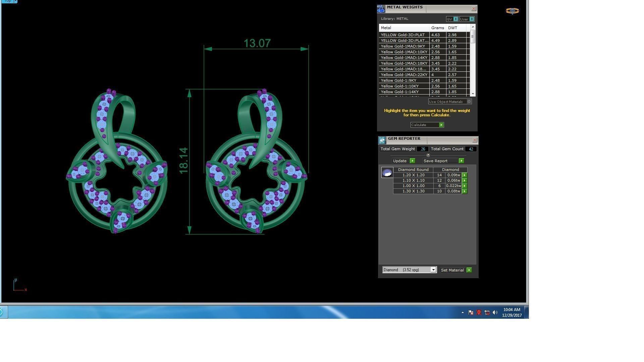Click the Metal Weights cone panel icon

[381, 9]
